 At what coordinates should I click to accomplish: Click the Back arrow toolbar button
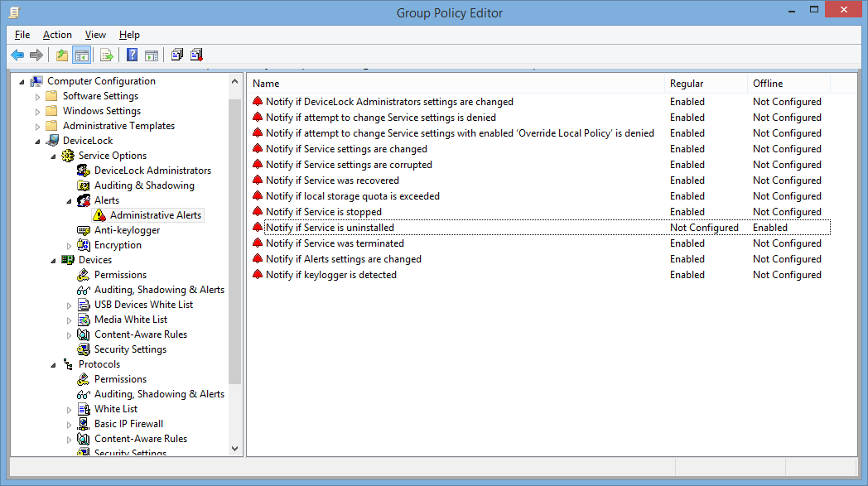coord(17,55)
